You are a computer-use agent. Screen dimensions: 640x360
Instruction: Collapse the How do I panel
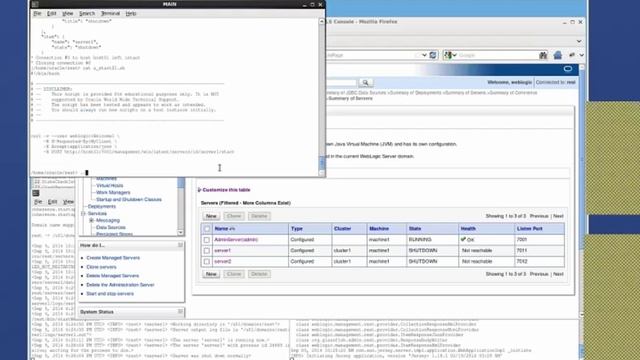180,245
